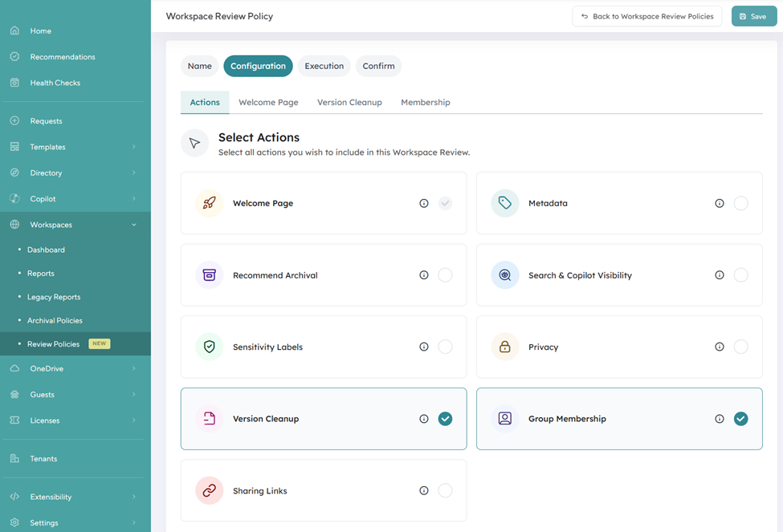Click the Home icon in sidebar
The image size is (783, 532).
point(14,30)
